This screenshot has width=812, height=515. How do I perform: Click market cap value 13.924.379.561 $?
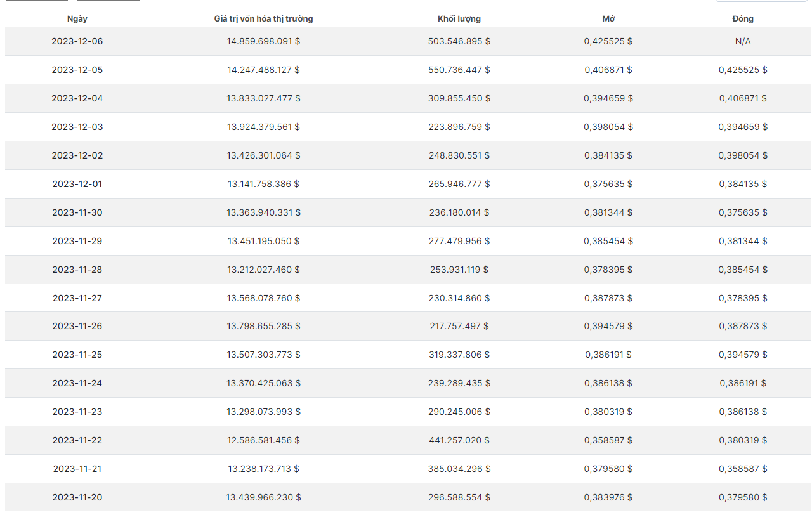point(263,127)
